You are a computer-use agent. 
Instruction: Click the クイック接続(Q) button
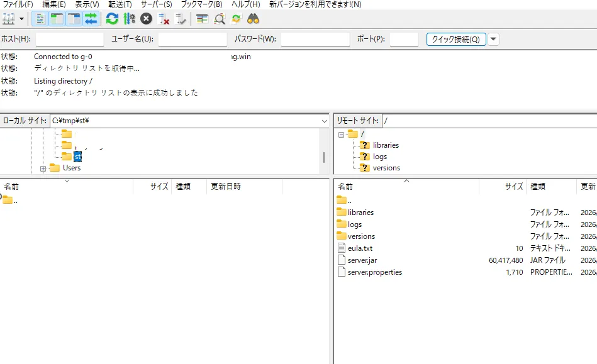coord(455,40)
